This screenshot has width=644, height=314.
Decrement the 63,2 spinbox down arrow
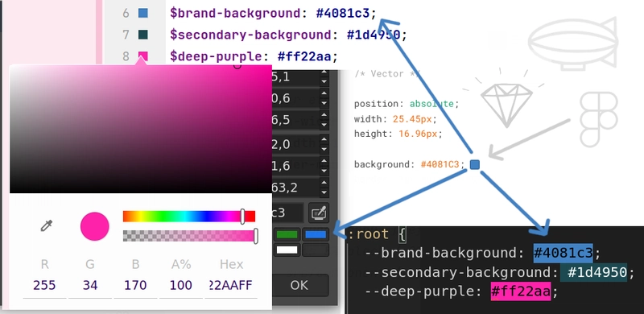[x=324, y=192]
